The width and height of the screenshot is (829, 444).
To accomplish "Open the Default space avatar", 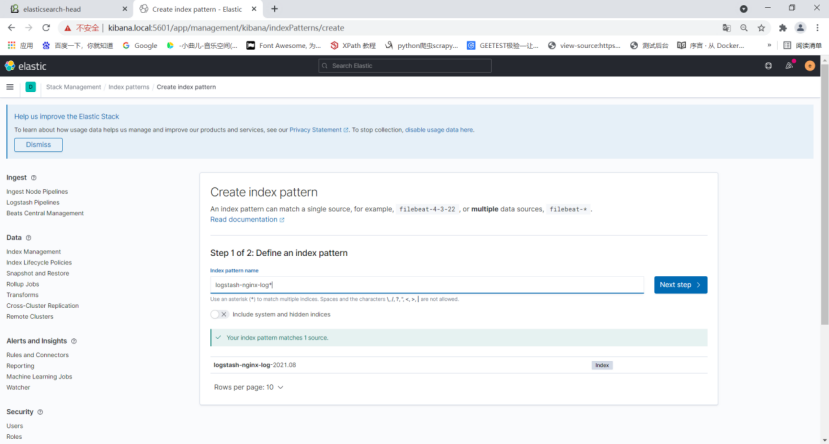I will click(x=31, y=87).
